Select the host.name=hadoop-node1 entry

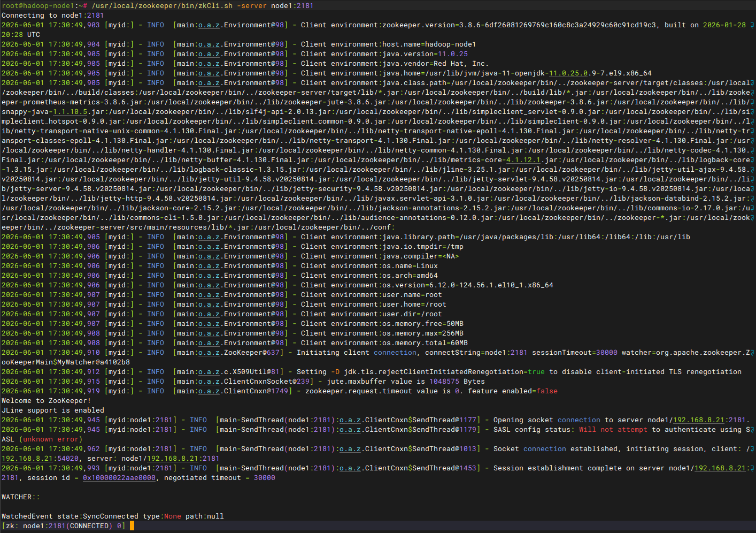click(x=429, y=44)
